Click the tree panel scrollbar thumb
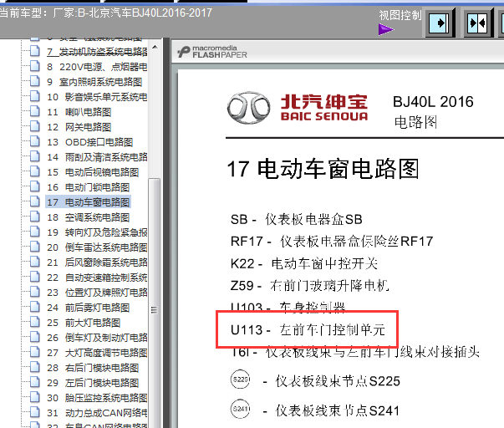The image size is (504, 428). (155, 303)
